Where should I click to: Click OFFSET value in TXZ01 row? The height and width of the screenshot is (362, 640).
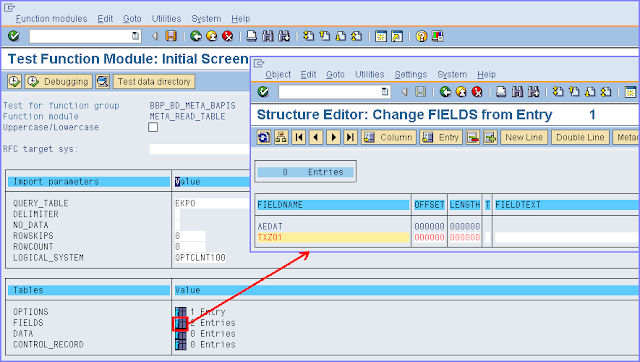pyautogui.click(x=429, y=238)
